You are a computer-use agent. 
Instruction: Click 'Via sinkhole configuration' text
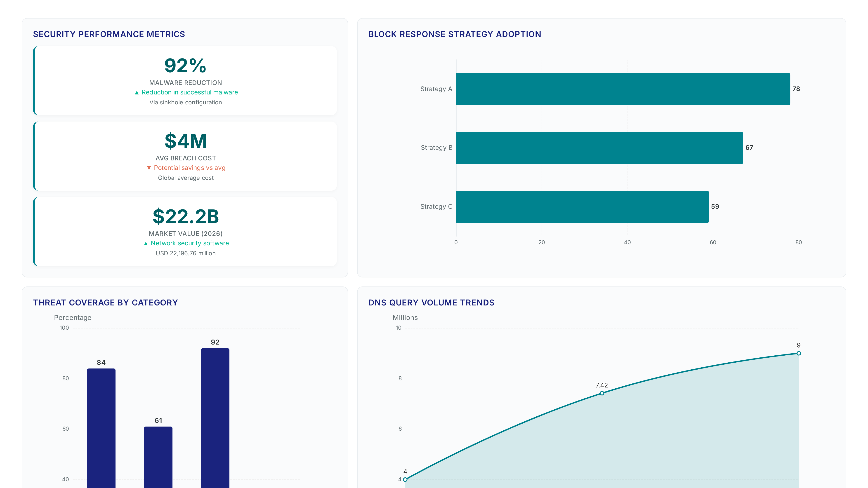[x=186, y=102]
